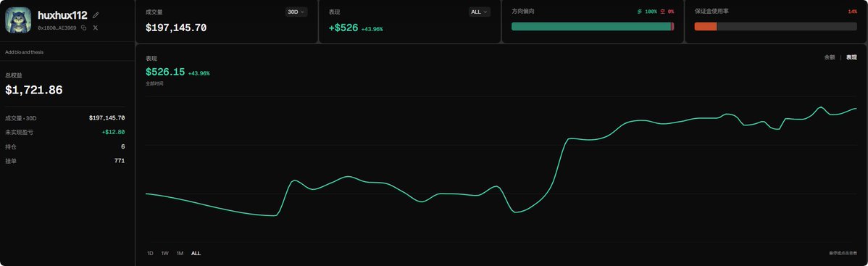
Task: Select the 1M chart range
Action: click(x=180, y=253)
